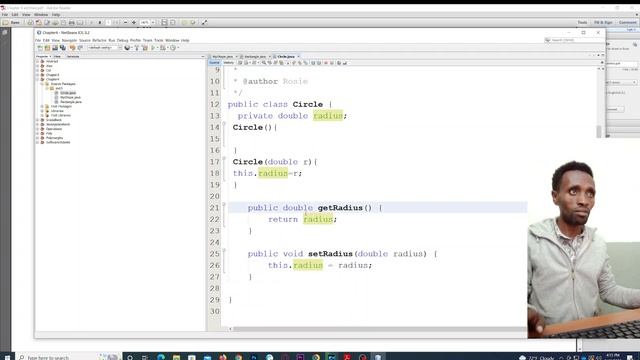Click 'setRadius' on code line 25
The image size is (640, 360).
click(x=330, y=253)
